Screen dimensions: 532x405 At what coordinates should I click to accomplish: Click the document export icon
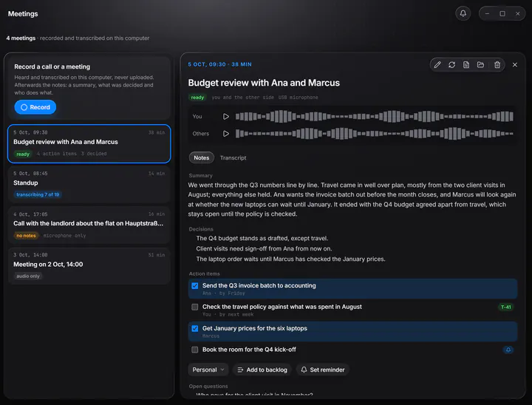pyautogui.click(x=466, y=64)
